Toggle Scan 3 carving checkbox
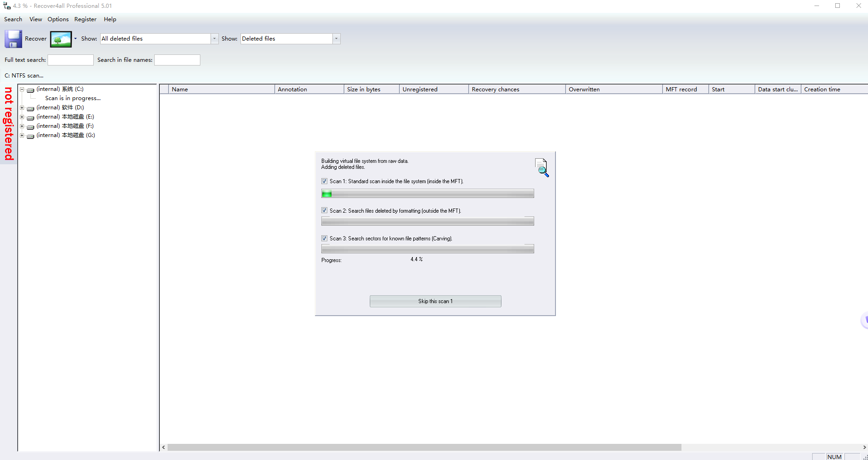 pyautogui.click(x=324, y=239)
